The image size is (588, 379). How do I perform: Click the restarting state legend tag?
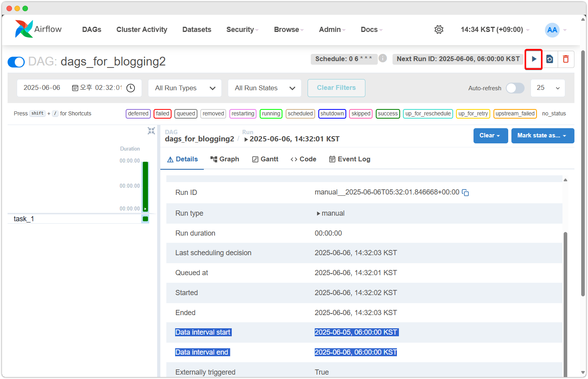pyautogui.click(x=243, y=114)
